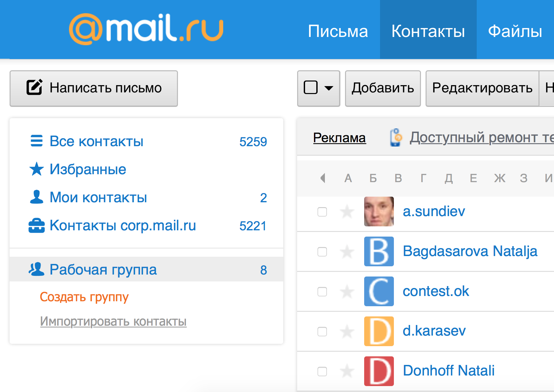Star the Donhoff Natali contact
The height and width of the screenshot is (392, 554).
[347, 371]
